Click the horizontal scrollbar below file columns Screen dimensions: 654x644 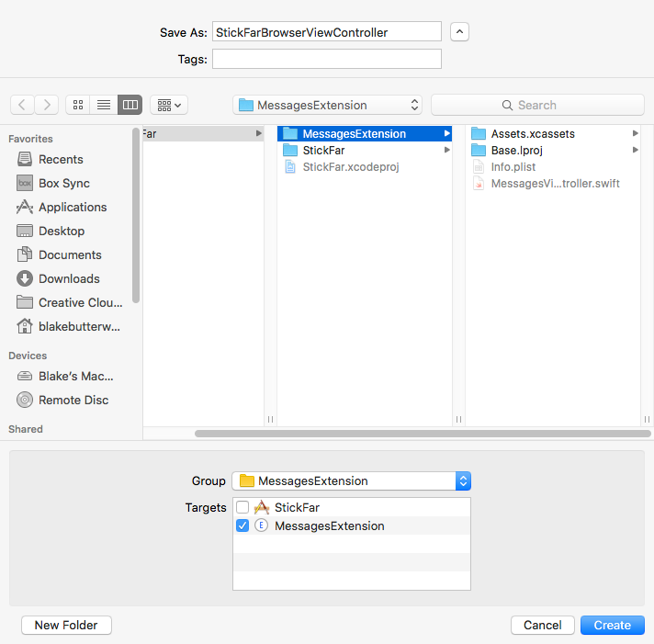pos(423,434)
